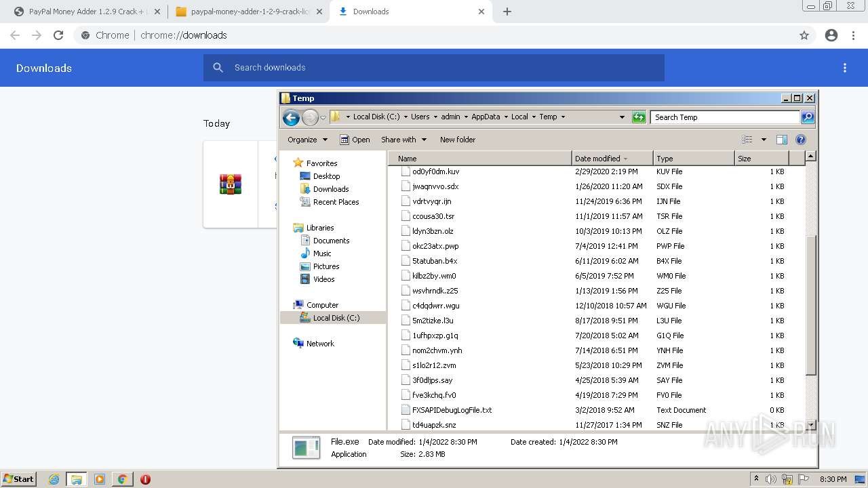The image size is (868, 488).
Task: Click the volume speaker tray icon
Action: (x=771, y=479)
